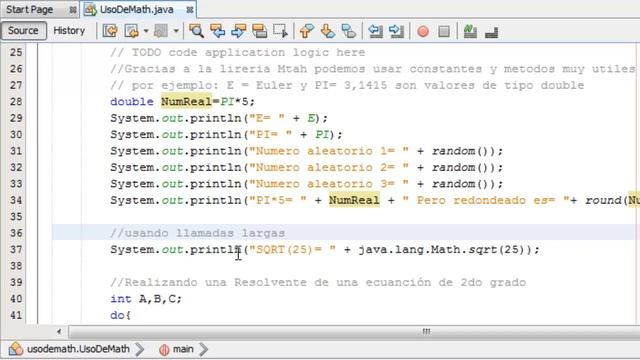
Task: Jump to Find Next Occurrence icon
Action: 239,31
